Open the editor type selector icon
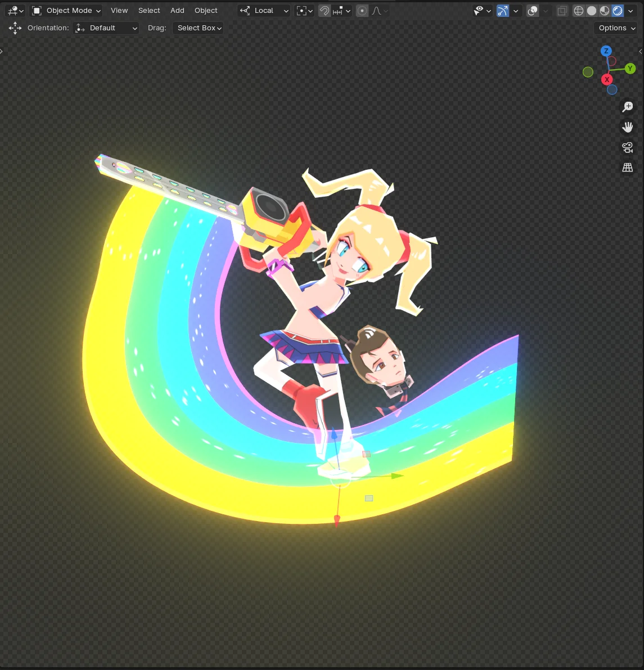 coord(11,10)
